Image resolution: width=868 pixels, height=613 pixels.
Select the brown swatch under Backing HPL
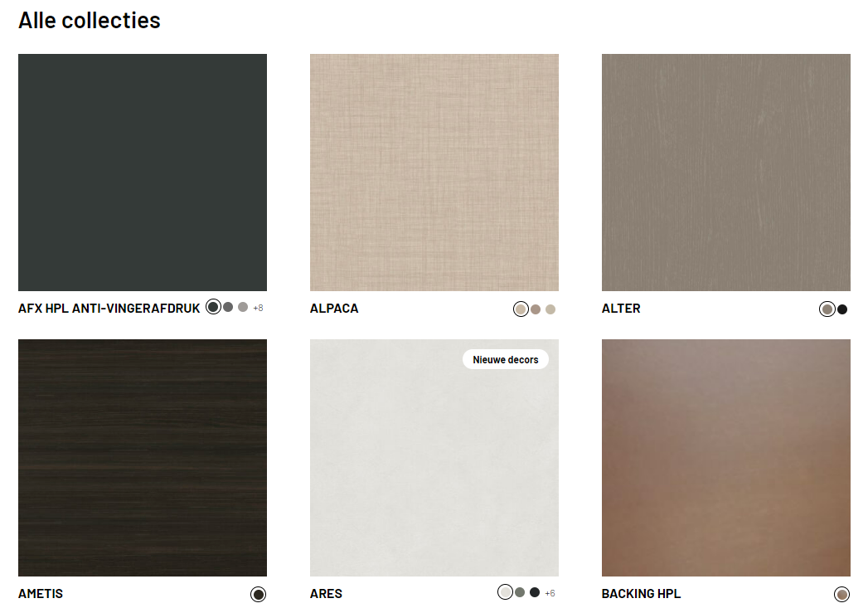pyautogui.click(x=842, y=594)
